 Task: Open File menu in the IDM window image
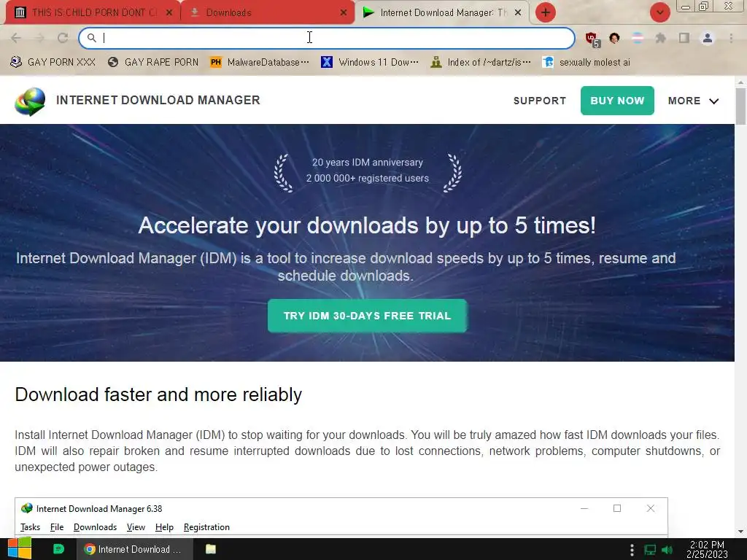pyautogui.click(x=57, y=527)
